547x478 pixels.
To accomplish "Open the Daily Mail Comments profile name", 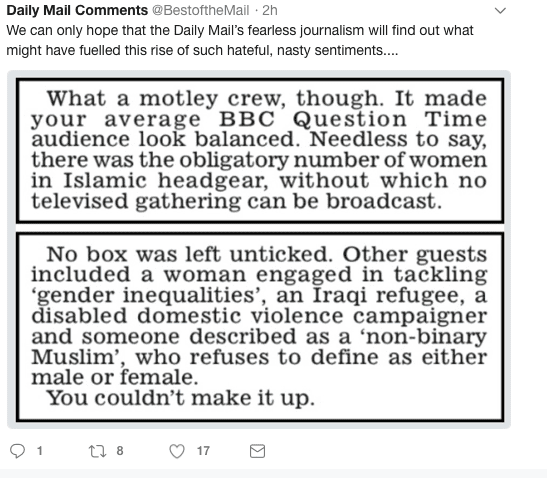I will click(x=77, y=10).
